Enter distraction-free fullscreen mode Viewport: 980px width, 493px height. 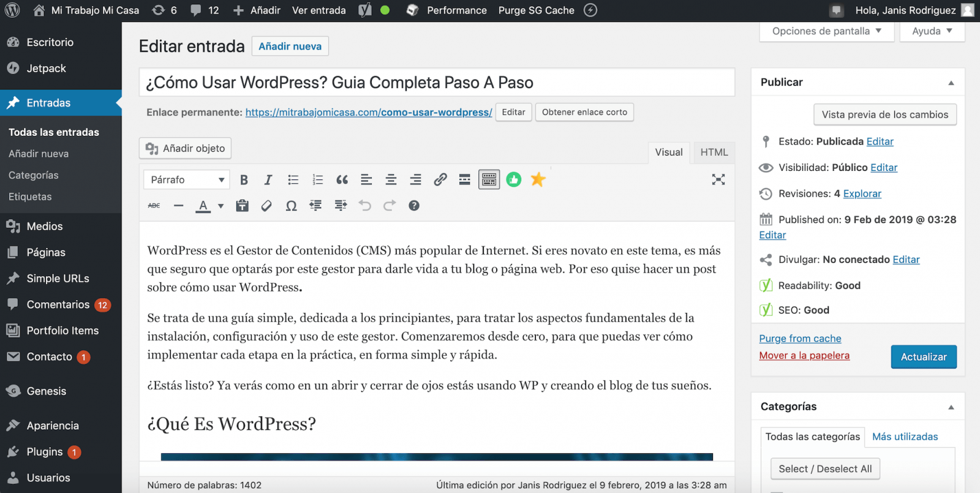(718, 179)
